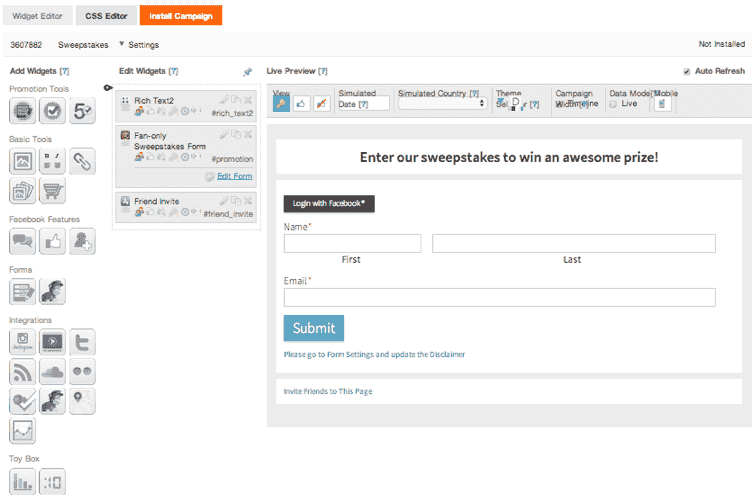Duplicate the Rich Text2 widget

point(236,100)
